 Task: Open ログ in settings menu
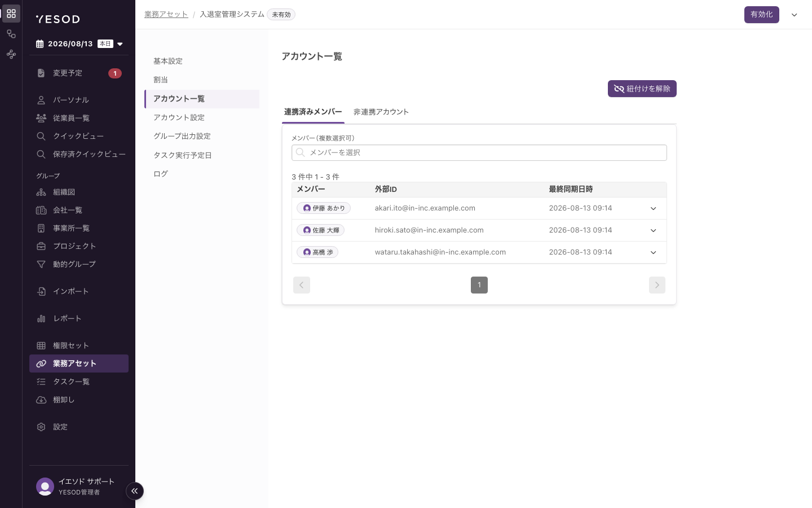click(x=202, y=174)
